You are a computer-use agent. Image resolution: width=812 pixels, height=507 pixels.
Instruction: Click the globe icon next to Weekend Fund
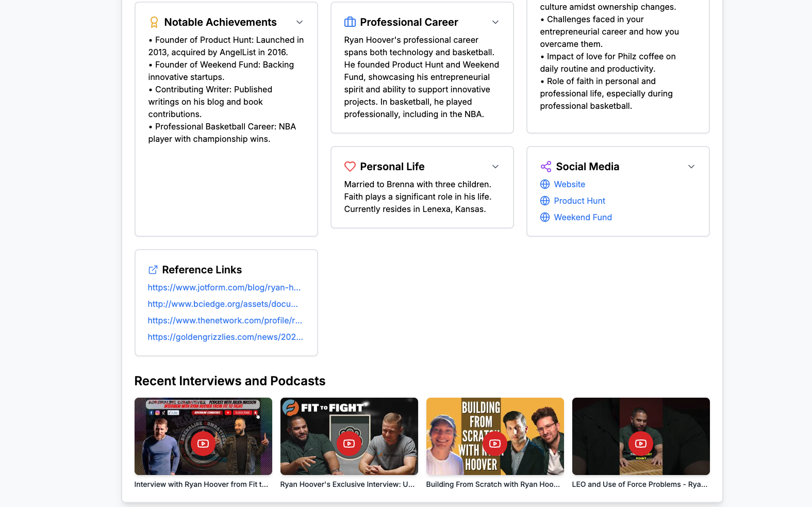tap(545, 217)
